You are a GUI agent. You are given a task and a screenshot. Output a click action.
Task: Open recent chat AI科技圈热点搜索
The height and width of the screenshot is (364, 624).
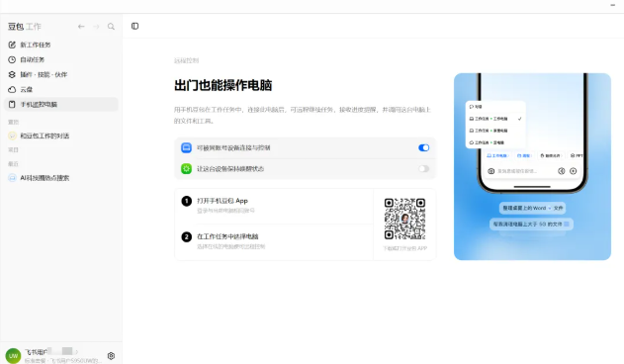tap(61, 178)
